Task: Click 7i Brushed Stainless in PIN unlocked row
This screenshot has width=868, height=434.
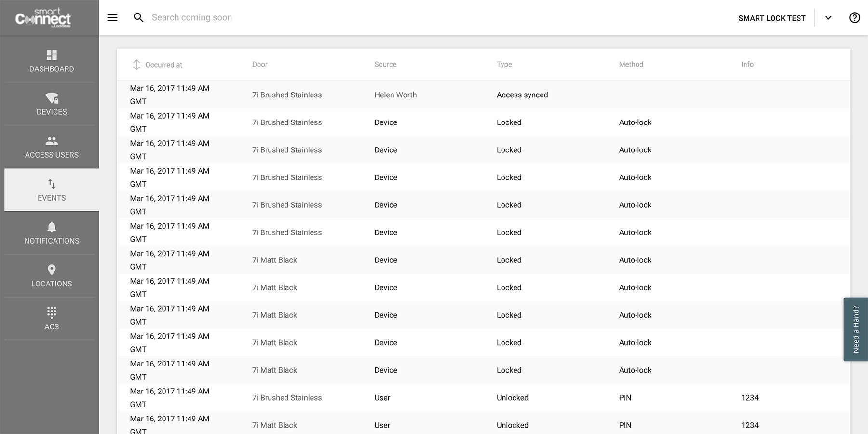Action: point(287,398)
